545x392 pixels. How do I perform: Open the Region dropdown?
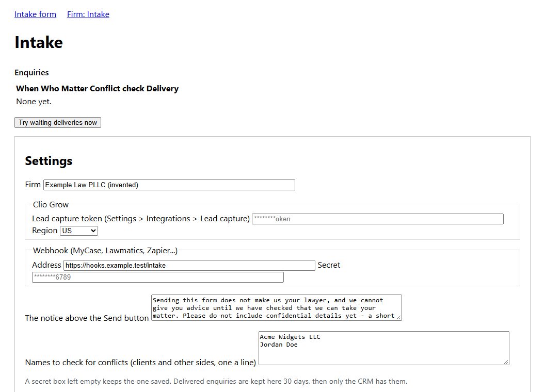pos(79,231)
